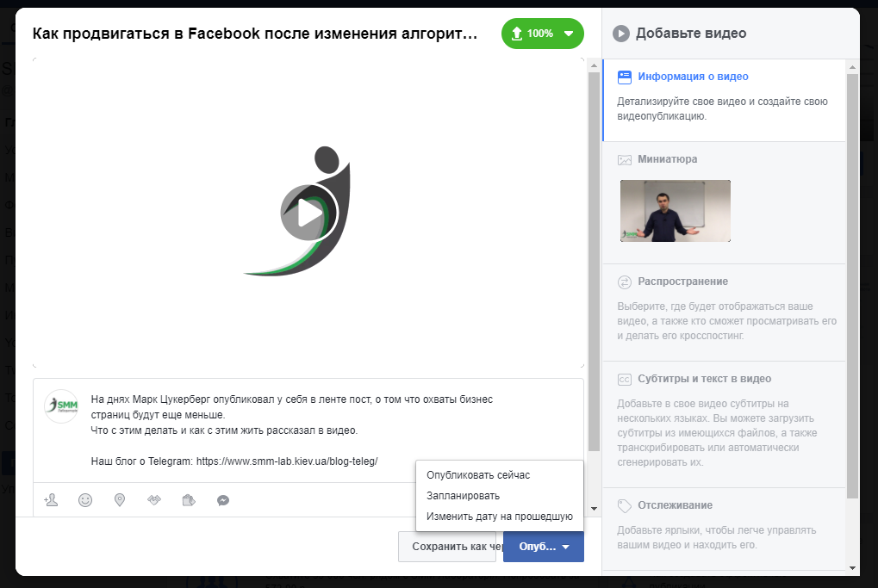Viewport: 878px width, 588px height.
Task: Open the Информация о видео section
Action: click(x=724, y=100)
